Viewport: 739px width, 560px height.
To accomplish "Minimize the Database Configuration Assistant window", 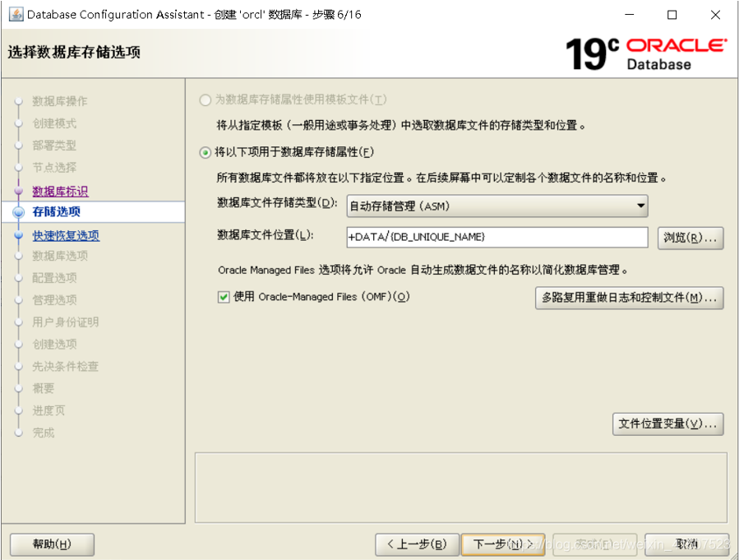I will (x=629, y=15).
